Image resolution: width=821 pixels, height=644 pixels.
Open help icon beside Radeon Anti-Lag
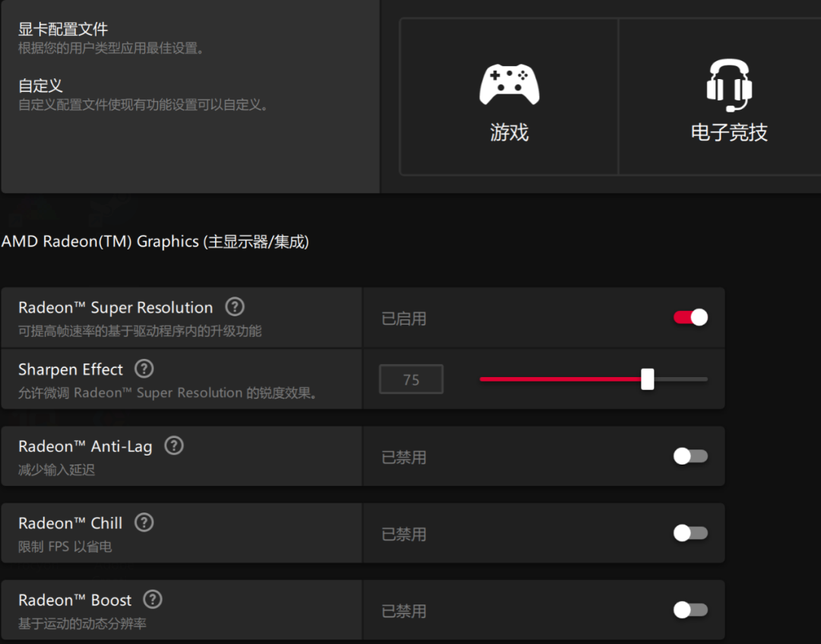(x=174, y=446)
